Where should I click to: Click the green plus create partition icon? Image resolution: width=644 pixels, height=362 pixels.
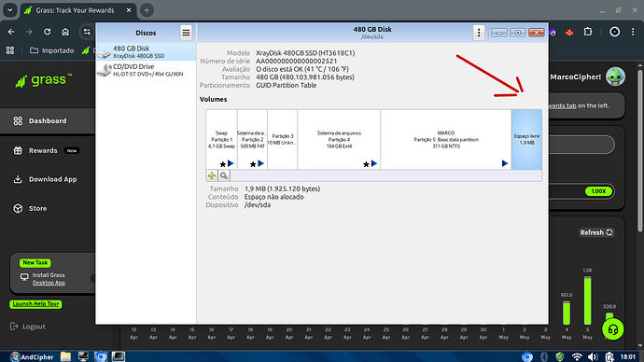(212, 175)
